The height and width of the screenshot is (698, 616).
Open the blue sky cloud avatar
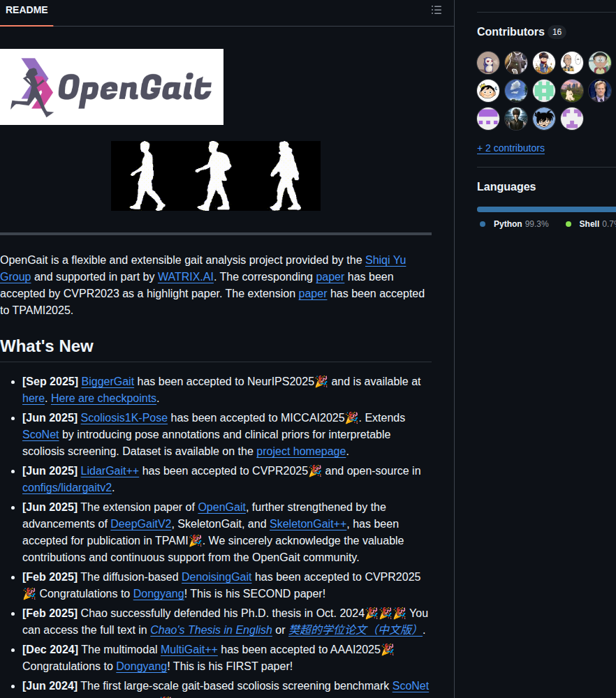pyautogui.click(x=516, y=91)
